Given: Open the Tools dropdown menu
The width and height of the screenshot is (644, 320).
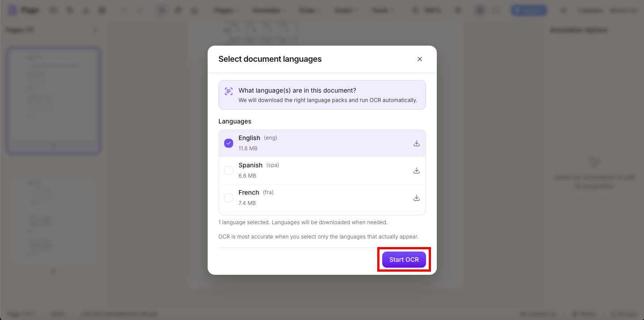Looking at the screenshot, I should click(383, 10).
